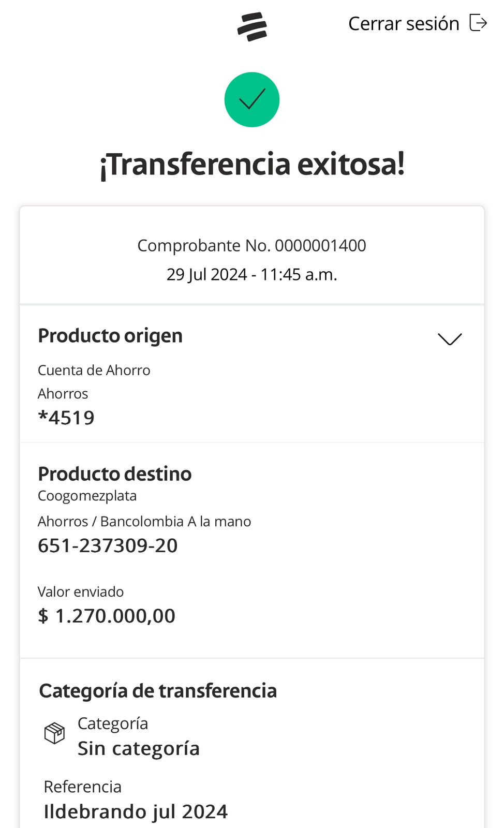Click the Bancolombia logo at top
This screenshot has height=828, width=504.
click(252, 26)
